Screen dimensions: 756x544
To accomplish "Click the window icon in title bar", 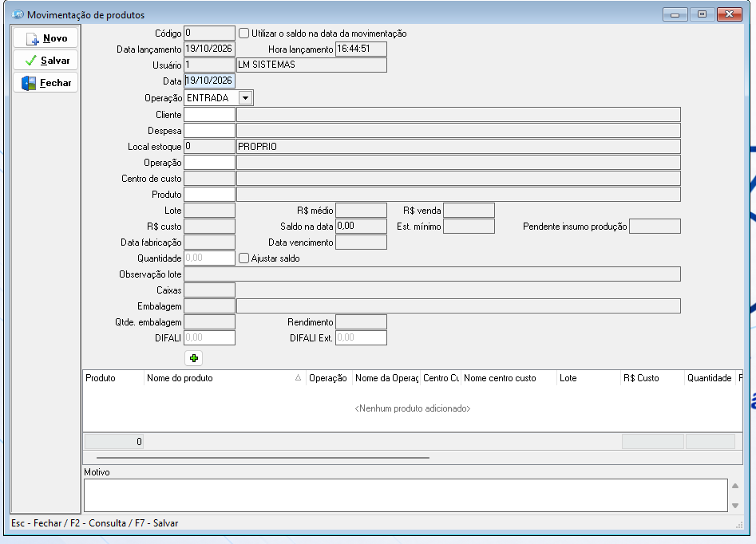I will pos(18,14).
